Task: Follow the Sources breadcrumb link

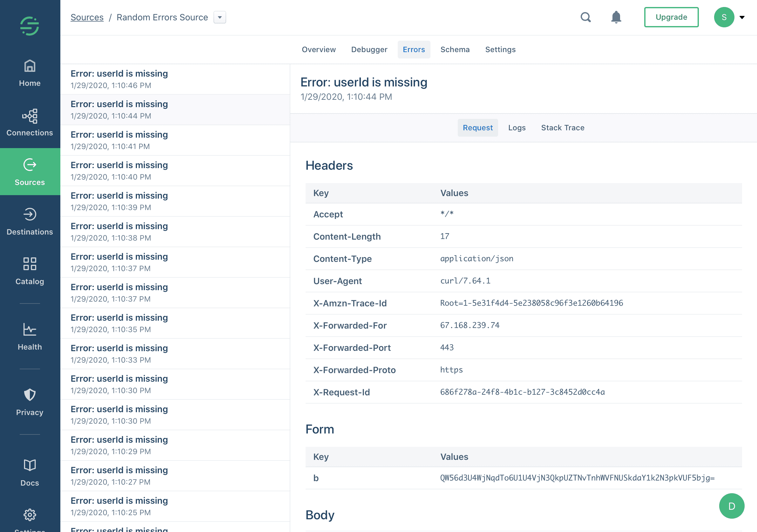Action: pos(87,17)
